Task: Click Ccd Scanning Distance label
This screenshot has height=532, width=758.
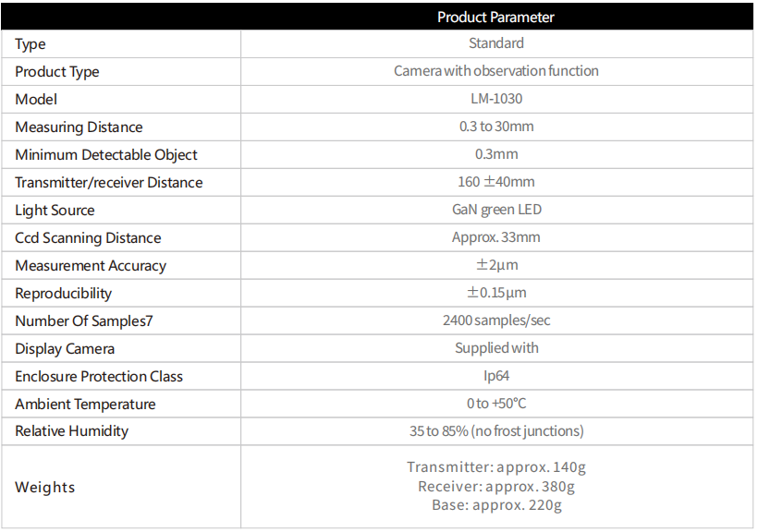Action: tap(88, 238)
